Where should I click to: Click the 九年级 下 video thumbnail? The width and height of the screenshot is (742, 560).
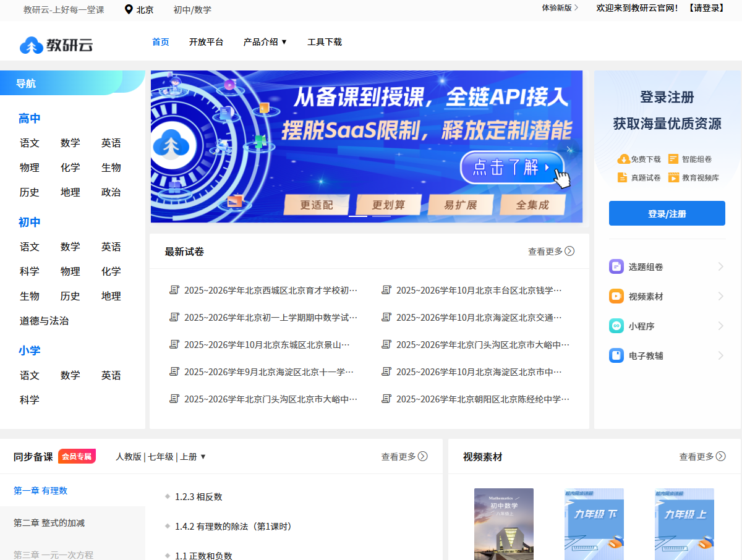(594, 524)
